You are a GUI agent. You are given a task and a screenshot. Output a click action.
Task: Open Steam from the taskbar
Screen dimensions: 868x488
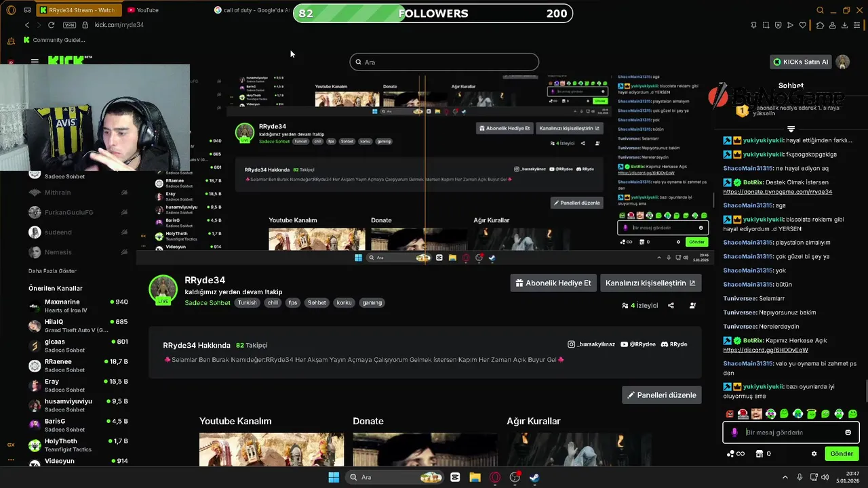534,477
